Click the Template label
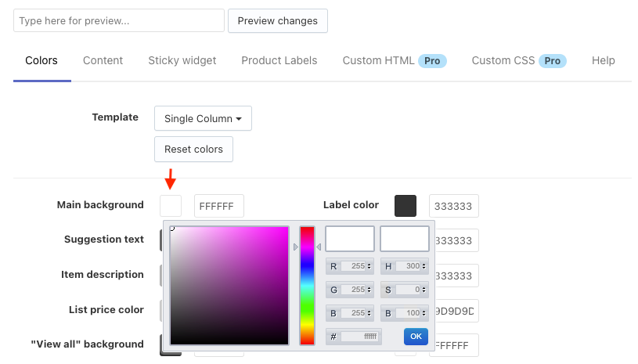This screenshot has width=638, height=364. click(x=115, y=117)
